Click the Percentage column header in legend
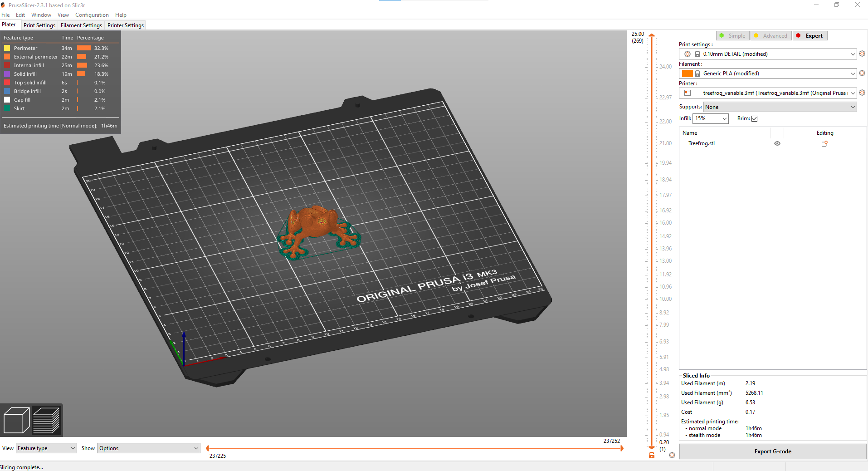The width and height of the screenshot is (868, 471). [90, 38]
